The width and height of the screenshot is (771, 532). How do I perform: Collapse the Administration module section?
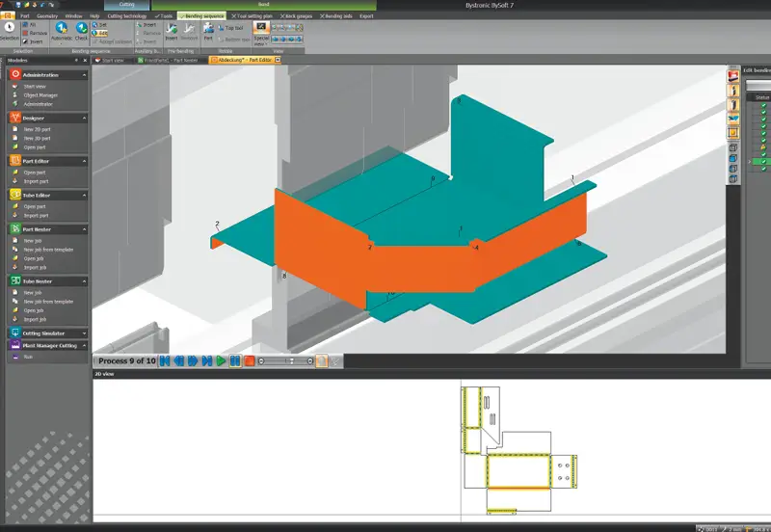(84, 74)
